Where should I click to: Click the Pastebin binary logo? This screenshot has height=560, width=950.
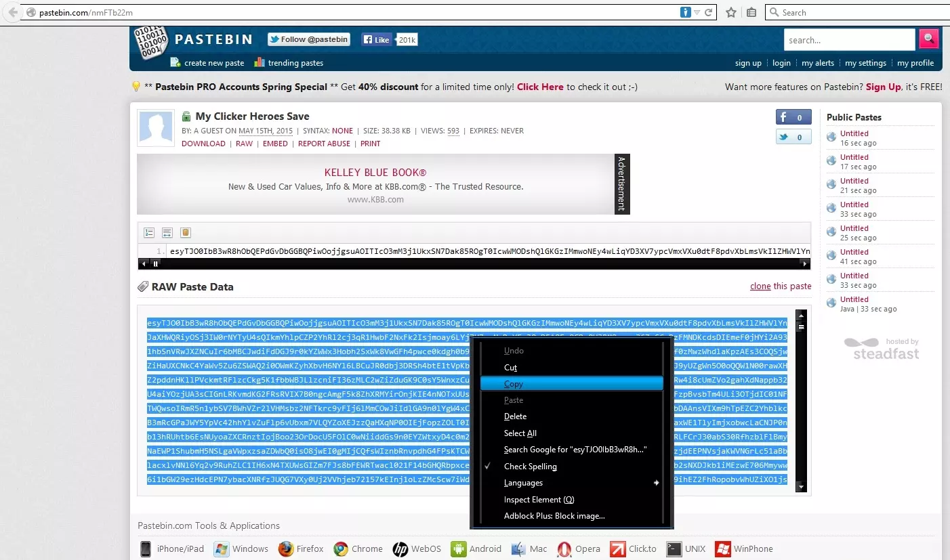150,43
